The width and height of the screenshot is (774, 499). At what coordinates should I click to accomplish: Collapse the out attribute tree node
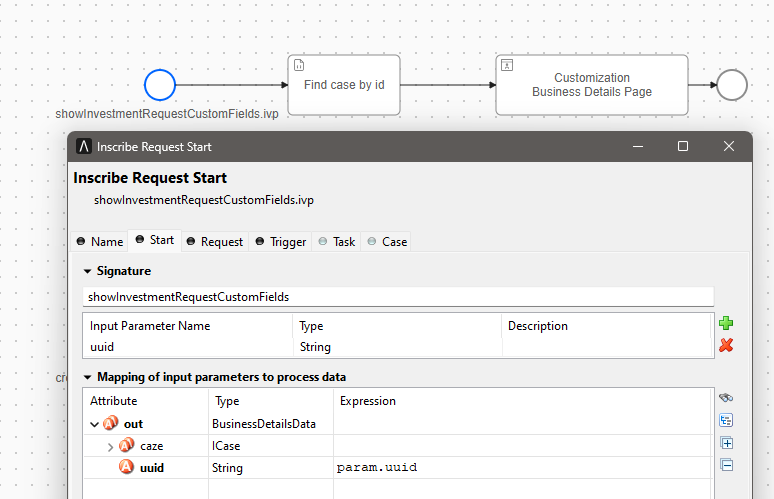(x=95, y=424)
